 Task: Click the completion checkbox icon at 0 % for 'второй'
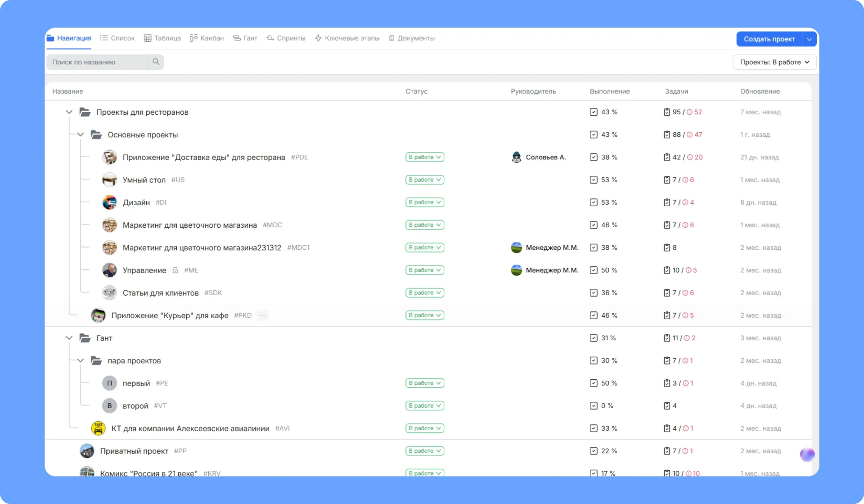594,405
